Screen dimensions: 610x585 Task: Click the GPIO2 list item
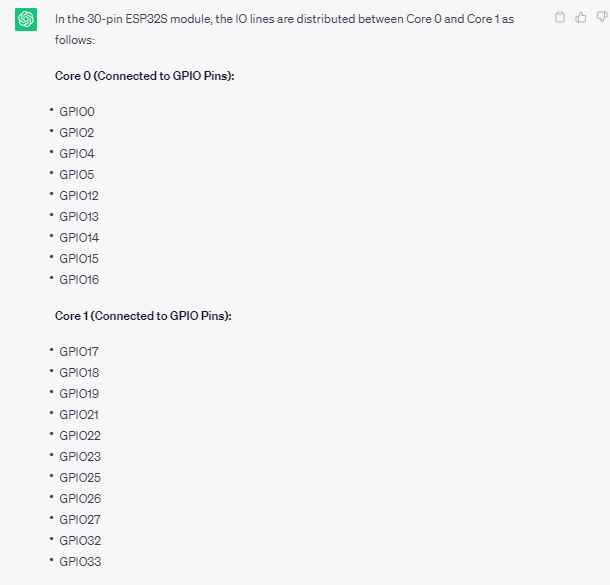click(77, 133)
